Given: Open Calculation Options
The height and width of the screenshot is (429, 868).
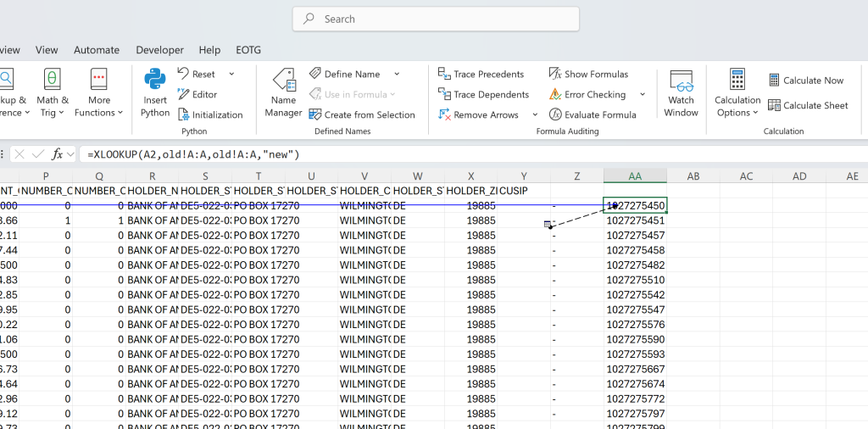Looking at the screenshot, I should coord(737,93).
